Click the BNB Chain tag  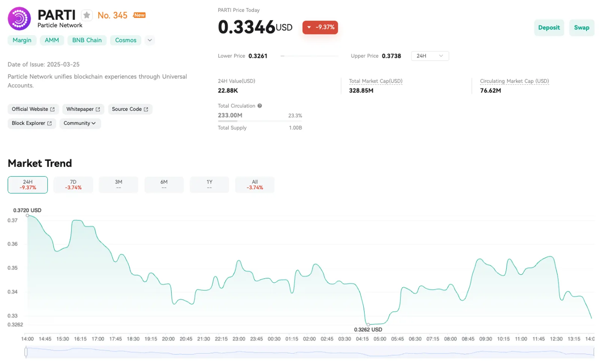pyautogui.click(x=87, y=40)
